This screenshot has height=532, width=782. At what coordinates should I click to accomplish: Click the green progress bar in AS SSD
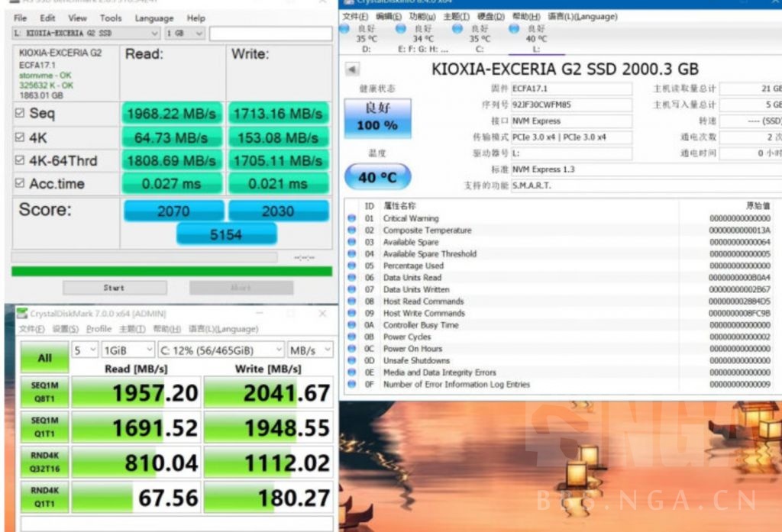click(172, 271)
